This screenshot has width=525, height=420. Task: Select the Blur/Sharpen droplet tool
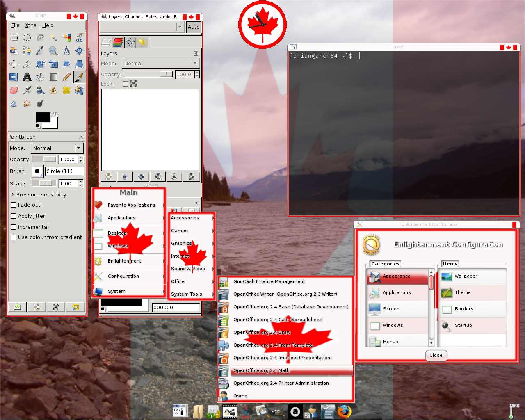pos(14,103)
